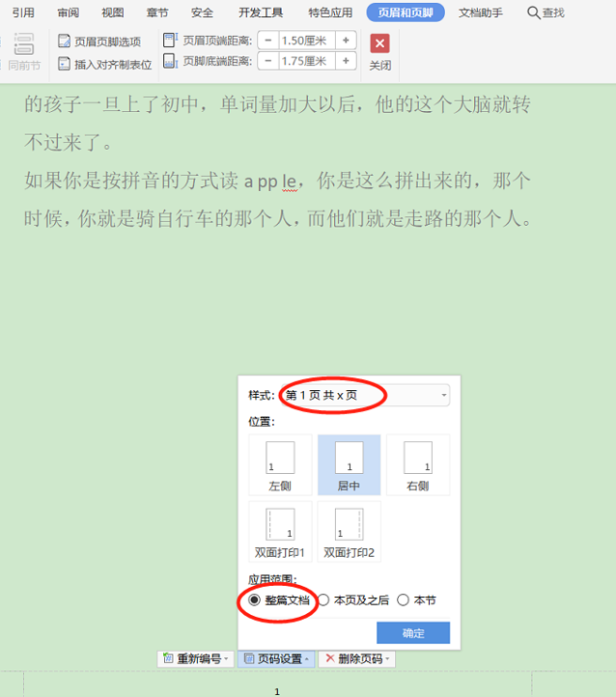Confirm with the 确定 button

tap(413, 632)
